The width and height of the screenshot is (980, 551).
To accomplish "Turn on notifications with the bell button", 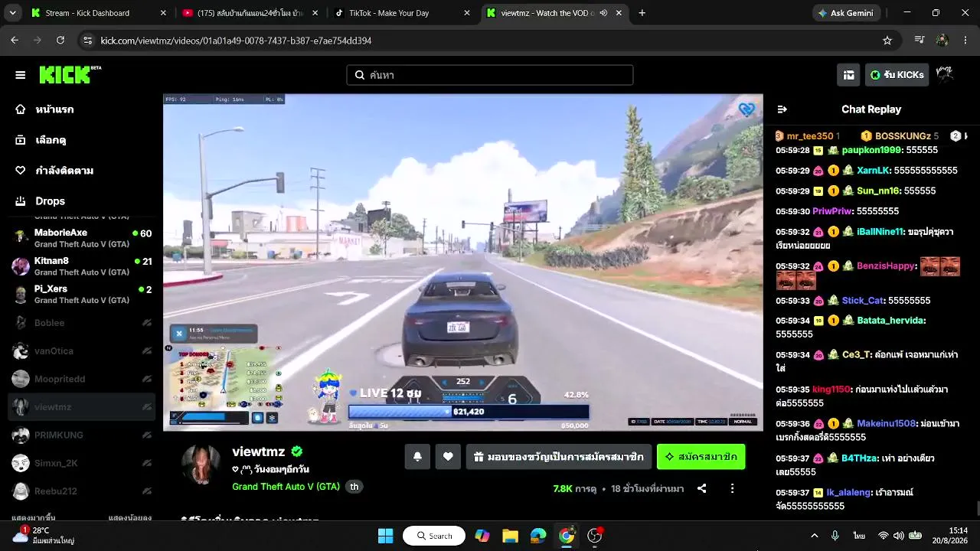I will [417, 457].
